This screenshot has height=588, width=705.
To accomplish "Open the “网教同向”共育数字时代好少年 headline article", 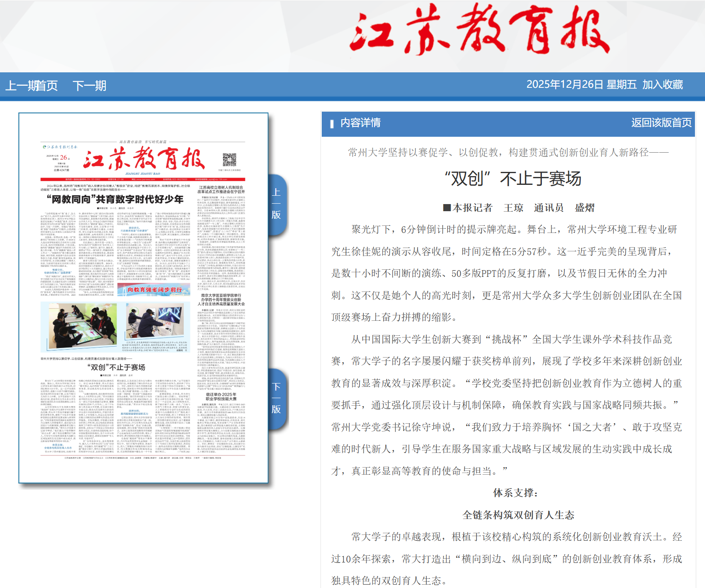I will [x=115, y=199].
